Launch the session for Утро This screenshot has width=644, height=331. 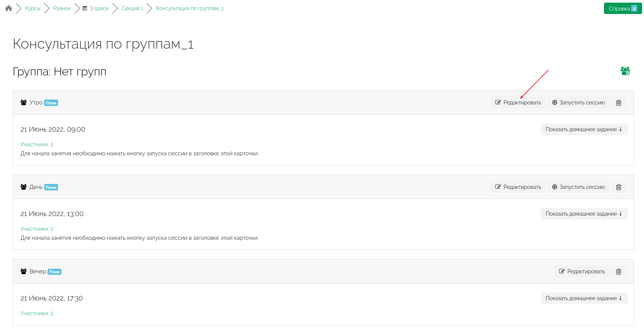point(578,103)
